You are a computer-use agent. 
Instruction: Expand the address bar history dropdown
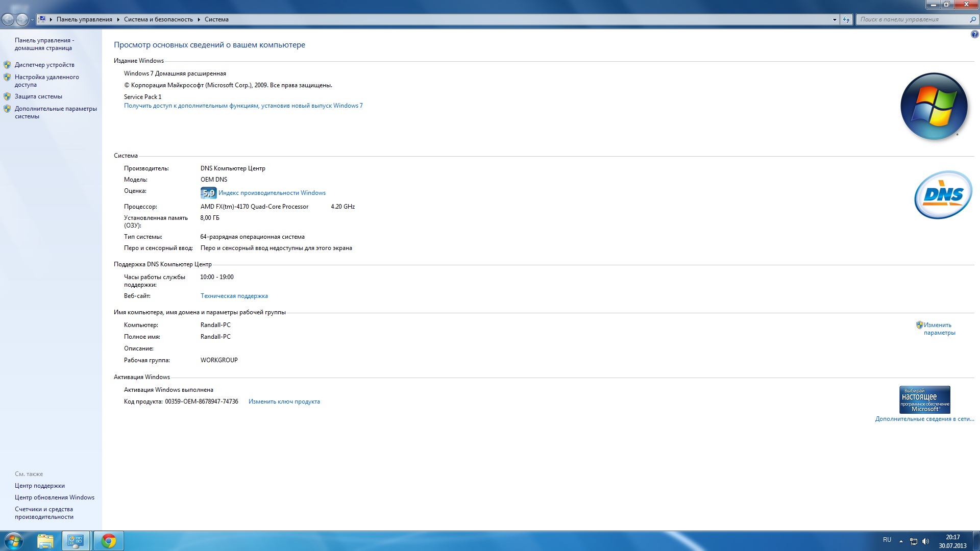tap(835, 19)
